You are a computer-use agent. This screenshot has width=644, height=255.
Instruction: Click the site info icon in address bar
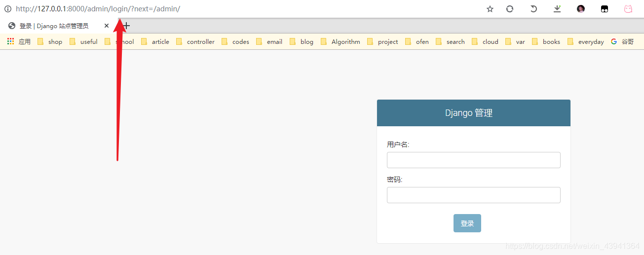(8, 9)
